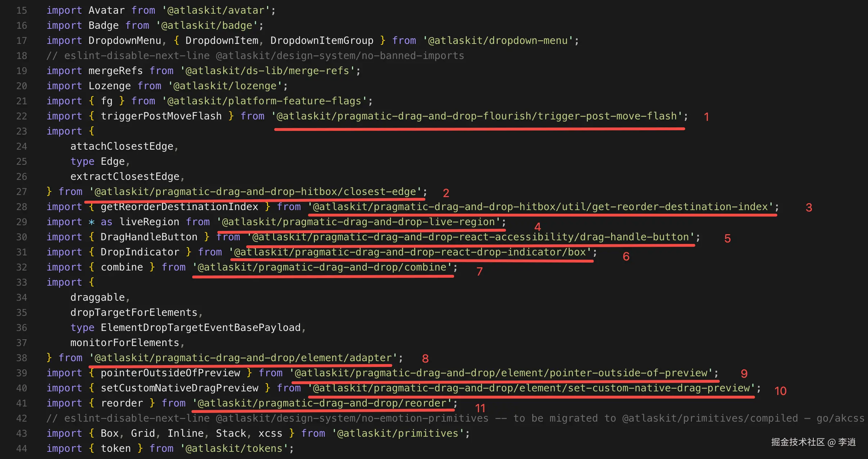
Task: Place cursor on DropdownItemGroup identifier
Action: pos(322,41)
